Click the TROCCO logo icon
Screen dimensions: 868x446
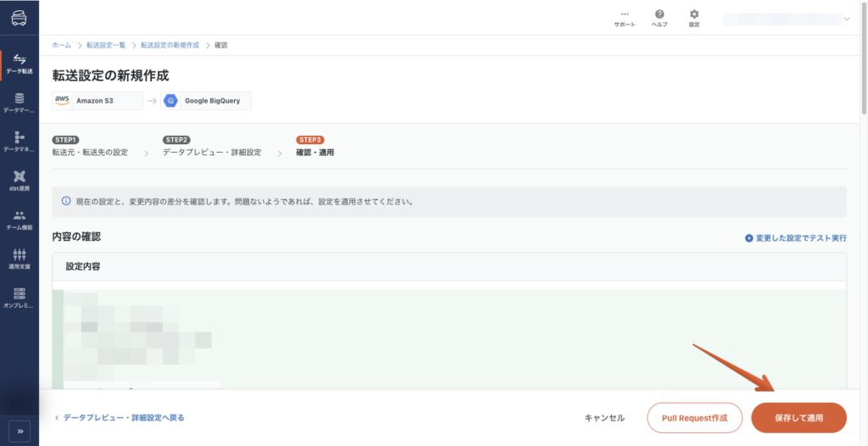(x=19, y=16)
